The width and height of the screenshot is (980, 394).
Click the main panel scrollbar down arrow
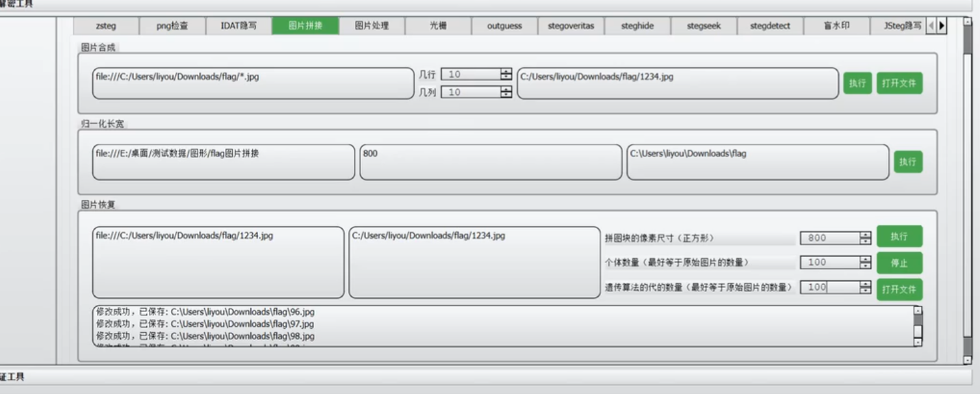tap(967, 360)
